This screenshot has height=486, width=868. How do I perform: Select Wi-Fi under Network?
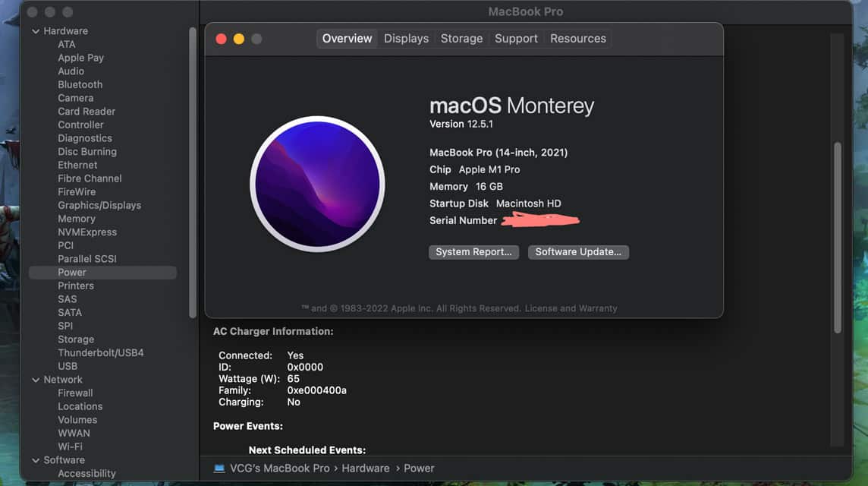tap(71, 447)
